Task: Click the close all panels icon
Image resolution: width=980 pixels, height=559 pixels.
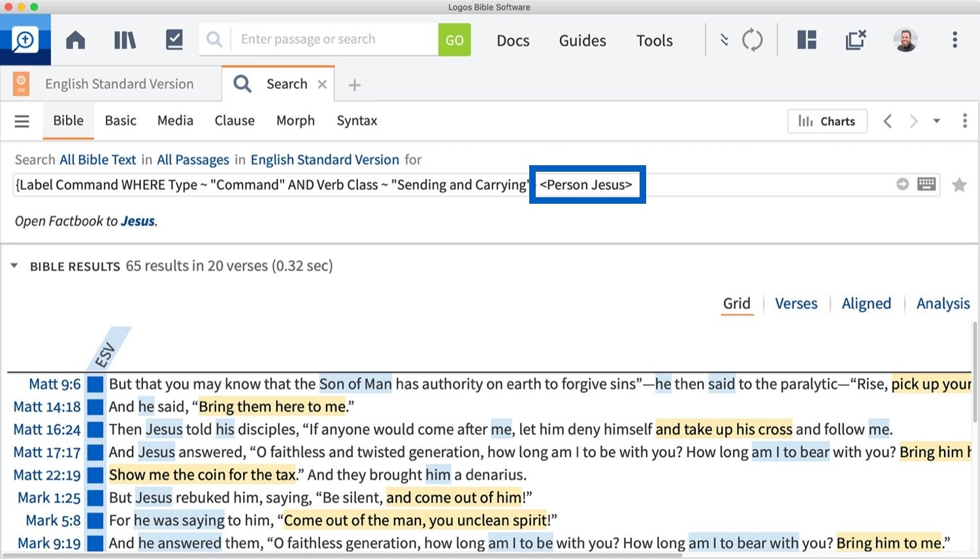Action: 855,40
